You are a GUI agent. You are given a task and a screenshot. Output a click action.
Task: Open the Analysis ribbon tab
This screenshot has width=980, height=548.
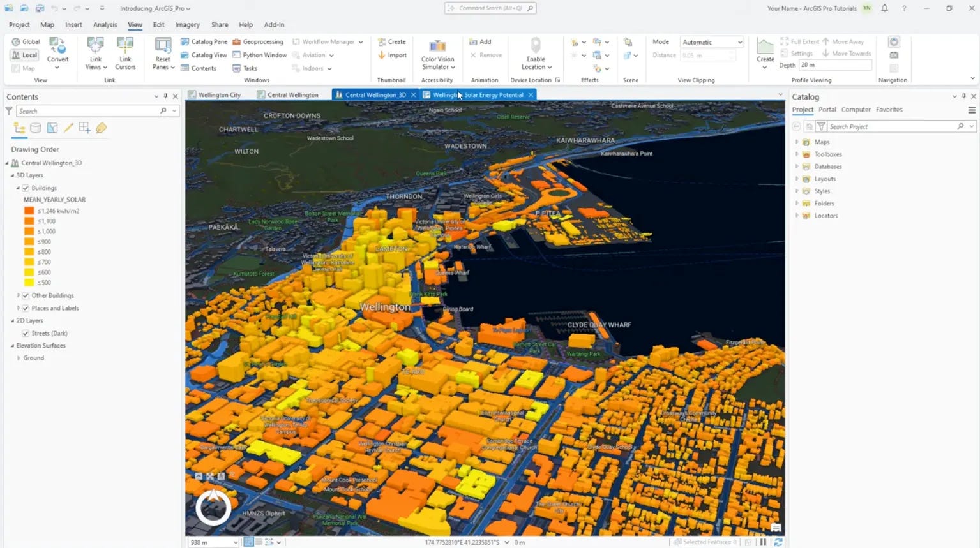click(x=105, y=25)
